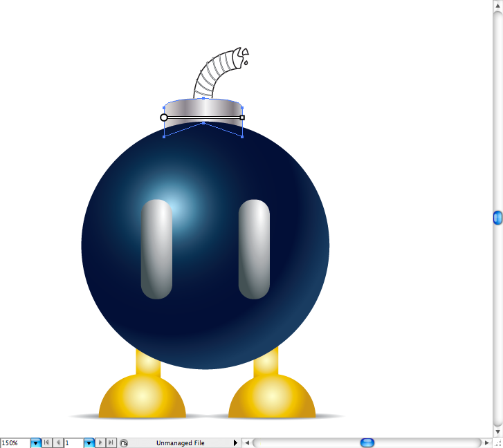Click the 150% zoom level field

[15, 442]
